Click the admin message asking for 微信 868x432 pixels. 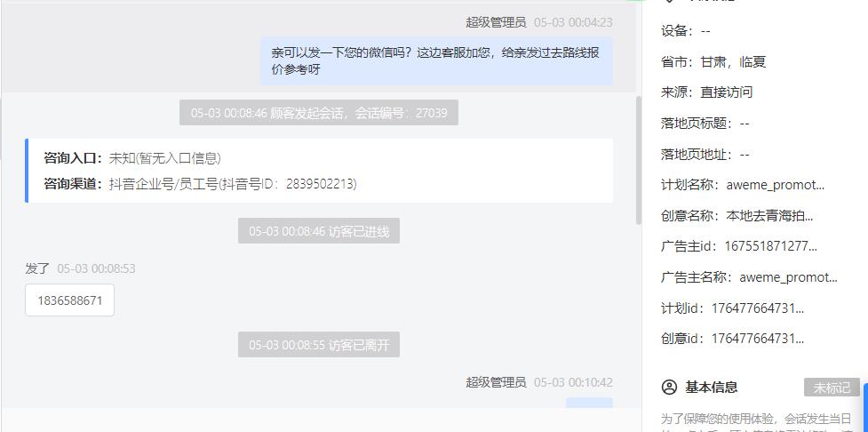(x=436, y=61)
